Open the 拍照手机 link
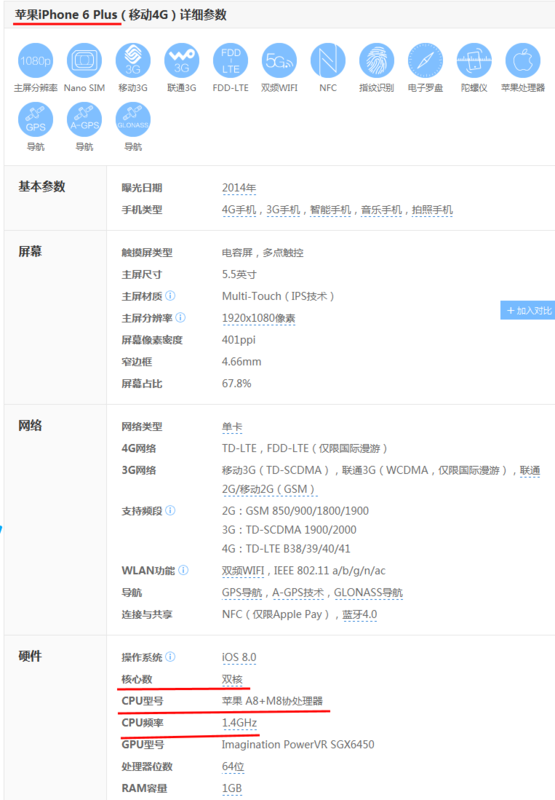Viewport: 555px width, 800px height. pyautogui.click(x=432, y=210)
